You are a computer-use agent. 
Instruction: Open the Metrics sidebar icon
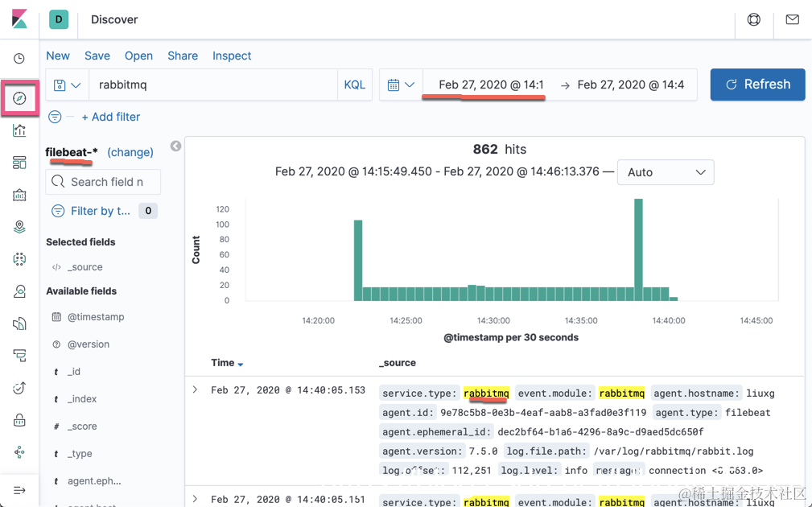click(x=19, y=291)
